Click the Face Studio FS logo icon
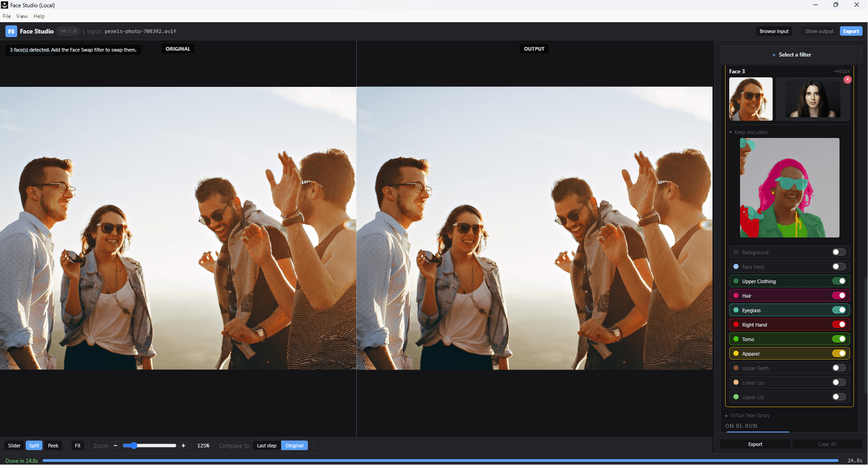Screen dimensions: 868x465 coord(11,31)
